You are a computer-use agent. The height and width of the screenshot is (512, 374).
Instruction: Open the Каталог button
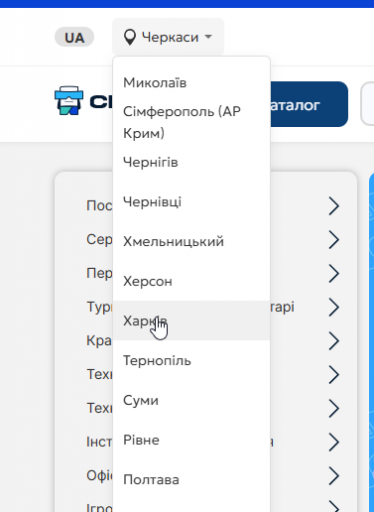coord(308,104)
